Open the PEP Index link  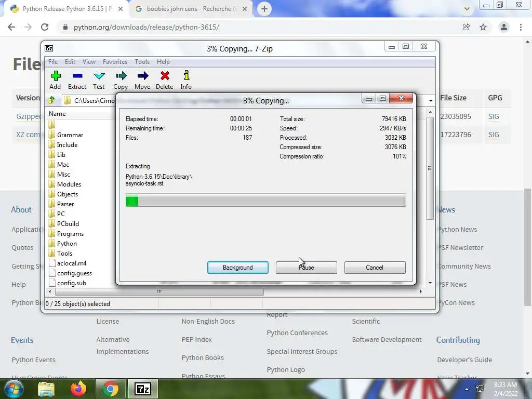point(196,339)
